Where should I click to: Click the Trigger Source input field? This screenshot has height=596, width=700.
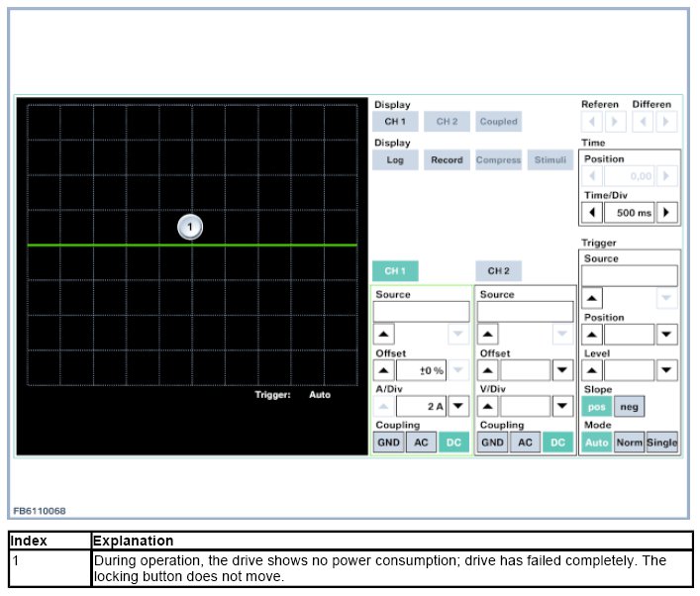pos(629,276)
